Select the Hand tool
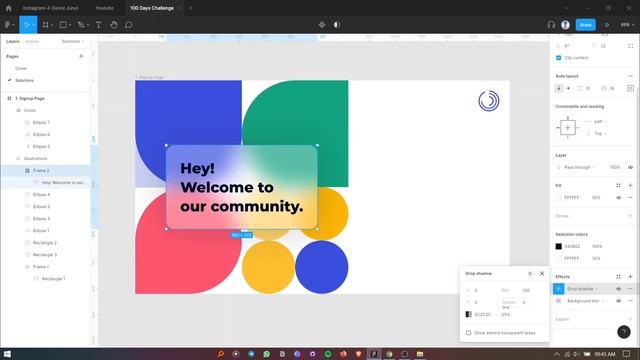 [114, 25]
